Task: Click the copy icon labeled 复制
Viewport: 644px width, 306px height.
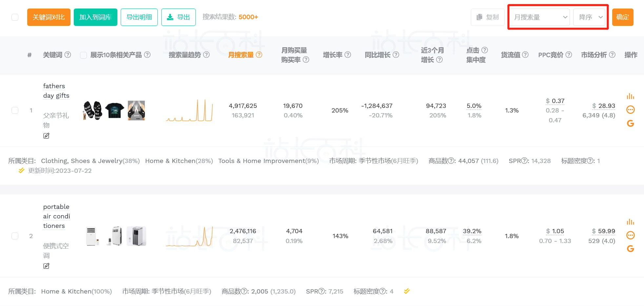Action: click(x=488, y=17)
